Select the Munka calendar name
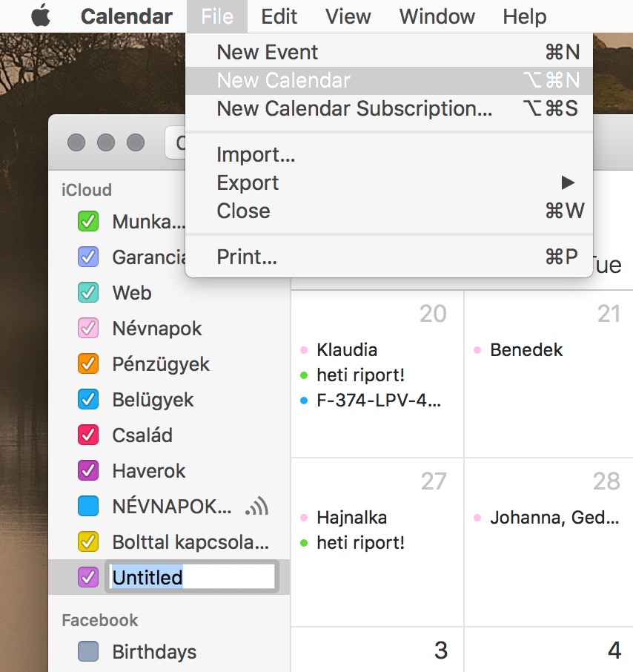 click(148, 222)
